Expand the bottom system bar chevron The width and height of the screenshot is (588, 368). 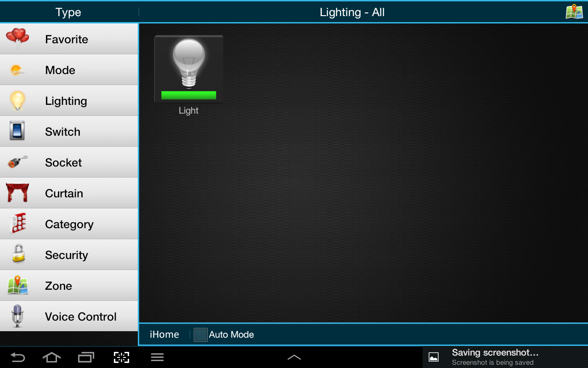[294, 357]
